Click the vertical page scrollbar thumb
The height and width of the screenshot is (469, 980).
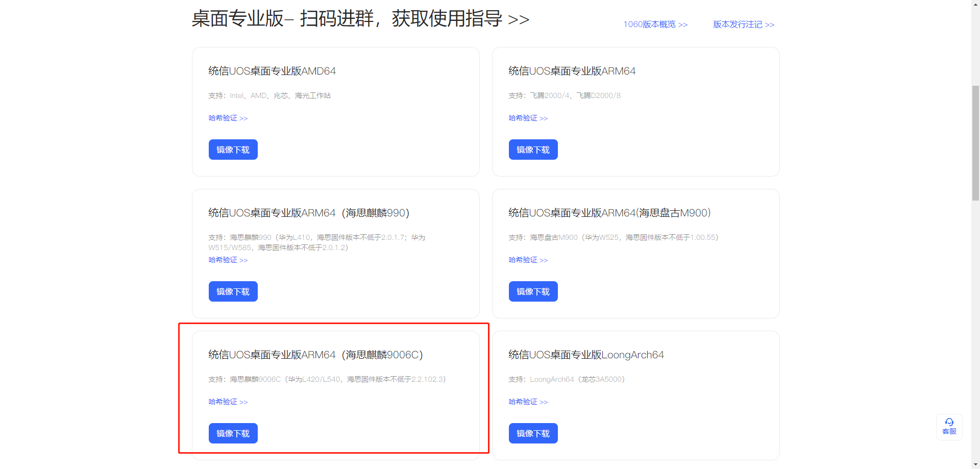click(x=975, y=143)
